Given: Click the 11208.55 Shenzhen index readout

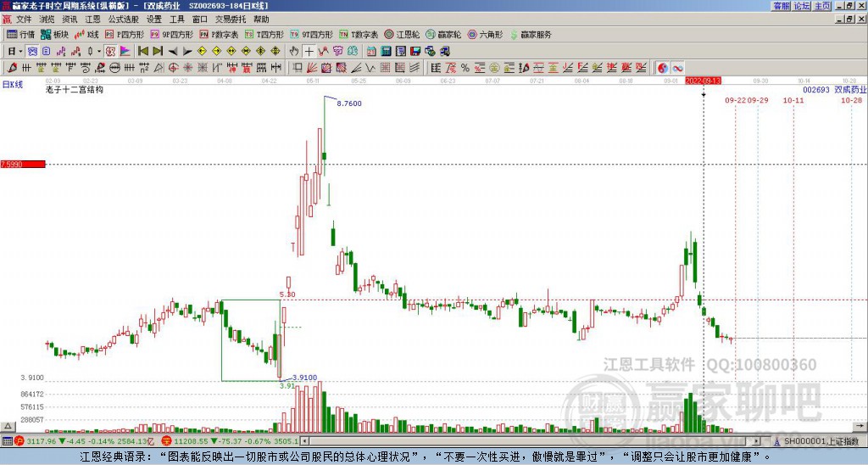Looking at the screenshot, I should (x=192, y=441).
